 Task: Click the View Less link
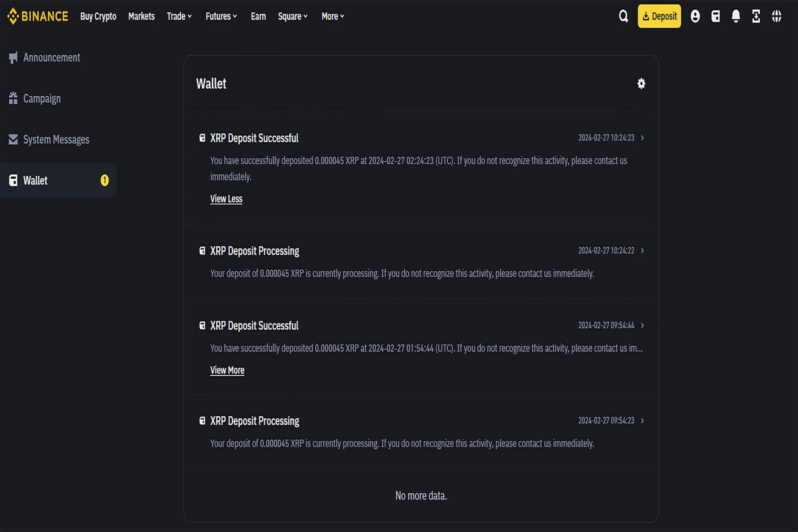click(226, 199)
